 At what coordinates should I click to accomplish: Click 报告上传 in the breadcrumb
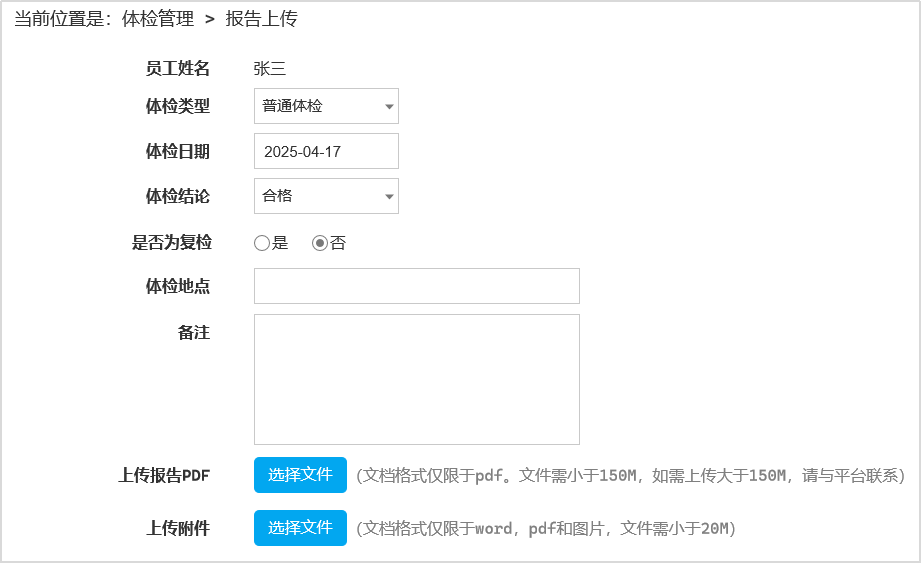[261, 19]
